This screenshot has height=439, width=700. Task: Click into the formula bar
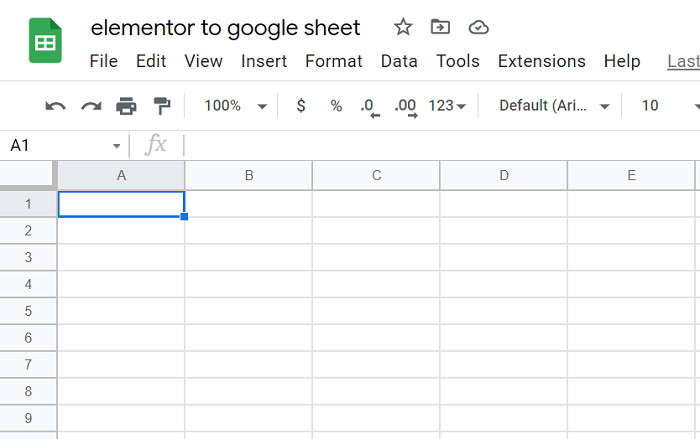tap(441, 146)
